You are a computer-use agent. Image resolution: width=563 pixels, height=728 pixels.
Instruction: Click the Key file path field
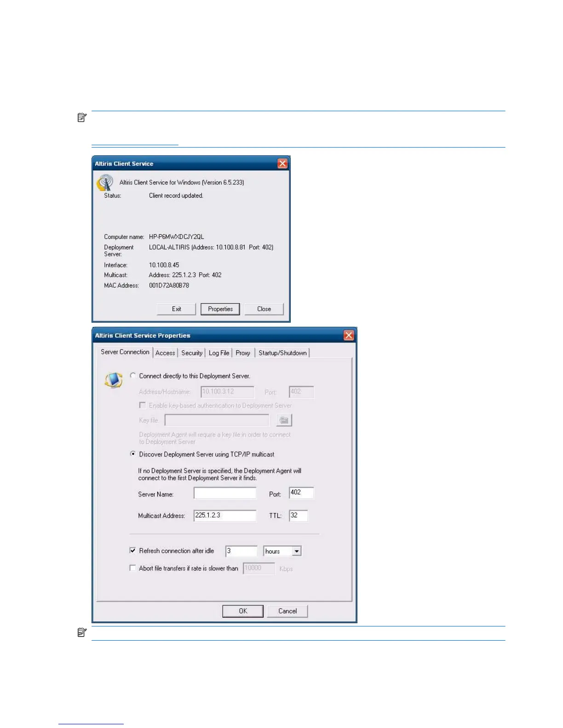(x=217, y=420)
